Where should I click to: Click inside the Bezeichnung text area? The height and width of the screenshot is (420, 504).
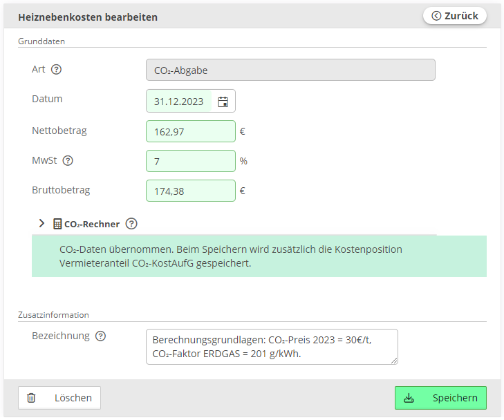pyautogui.click(x=272, y=347)
